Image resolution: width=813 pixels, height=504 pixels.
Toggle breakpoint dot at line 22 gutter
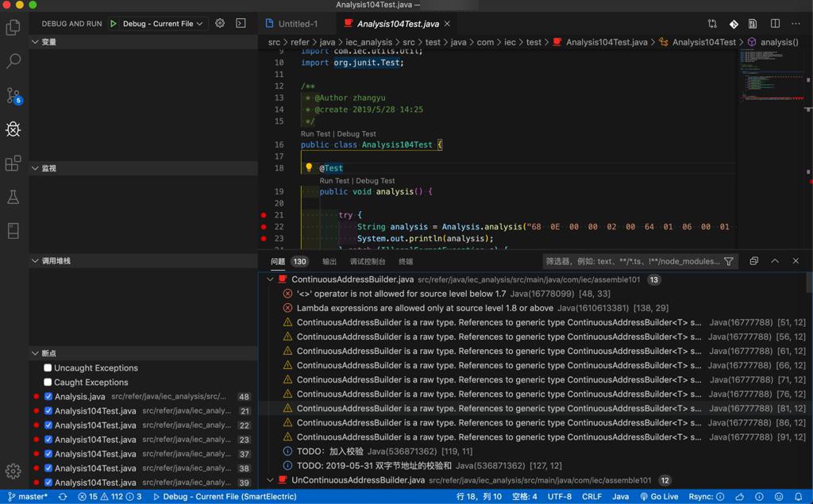point(264,226)
